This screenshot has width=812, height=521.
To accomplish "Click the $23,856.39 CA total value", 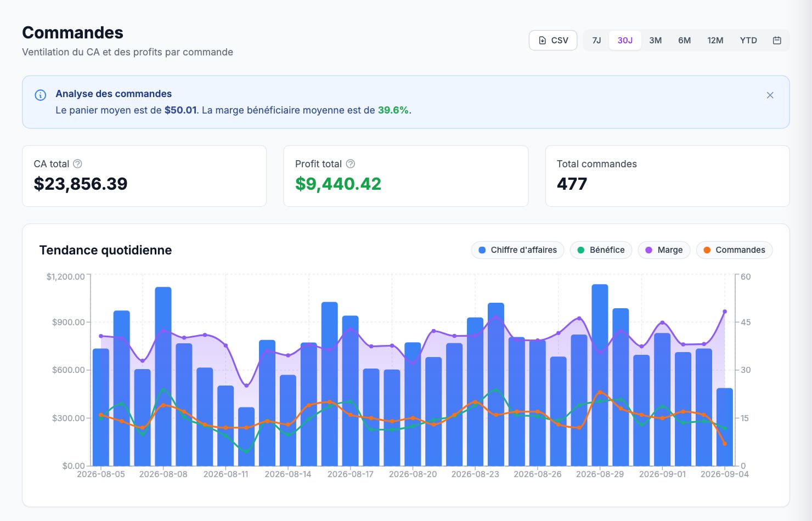I will [x=81, y=184].
